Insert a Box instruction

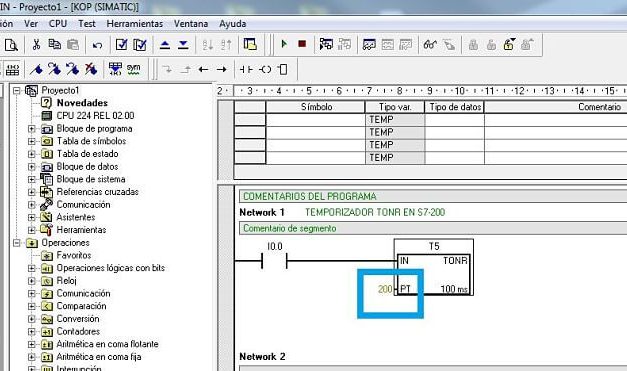[x=283, y=70]
